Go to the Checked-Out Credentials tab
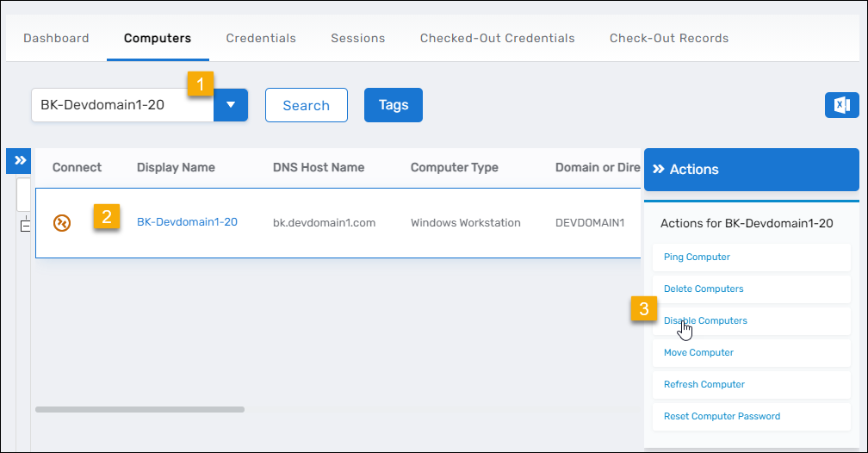The image size is (868, 453). tap(497, 38)
